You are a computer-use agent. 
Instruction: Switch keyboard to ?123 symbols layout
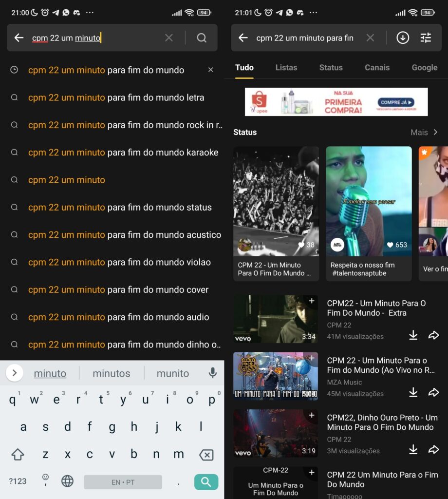click(x=18, y=481)
